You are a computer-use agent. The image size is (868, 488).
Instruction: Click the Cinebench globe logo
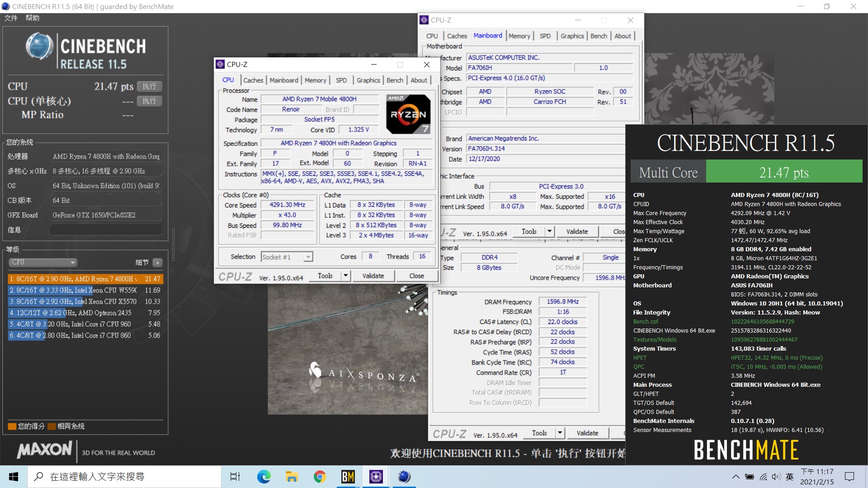(39, 46)
